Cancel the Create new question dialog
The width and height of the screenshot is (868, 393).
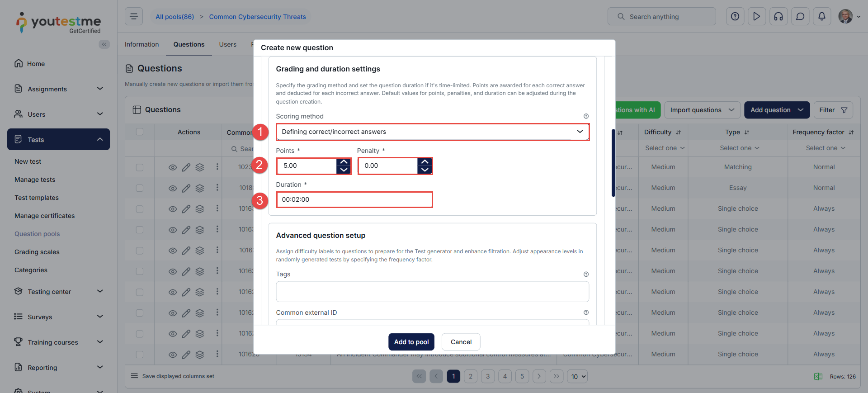pos(461,342)
